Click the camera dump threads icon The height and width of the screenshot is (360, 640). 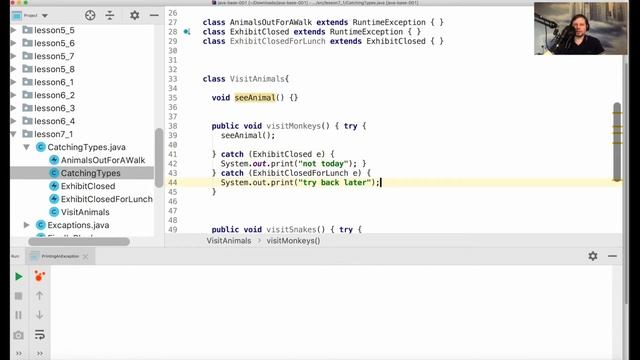(x=18, y=335)
